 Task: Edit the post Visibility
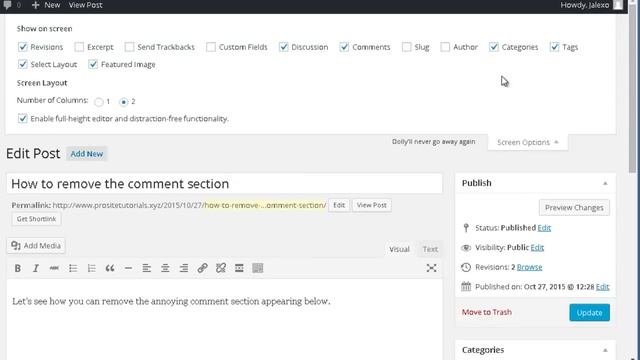tap(537, 248)
